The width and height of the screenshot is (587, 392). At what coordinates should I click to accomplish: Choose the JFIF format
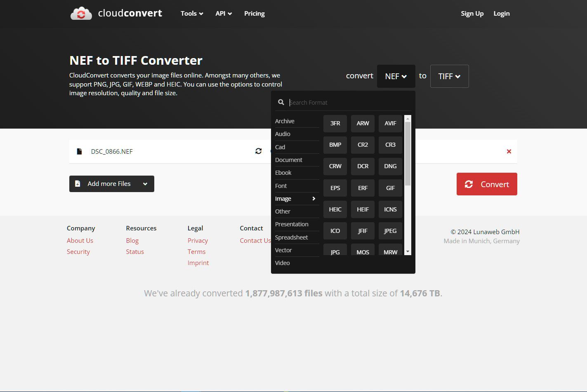point(363,231)
